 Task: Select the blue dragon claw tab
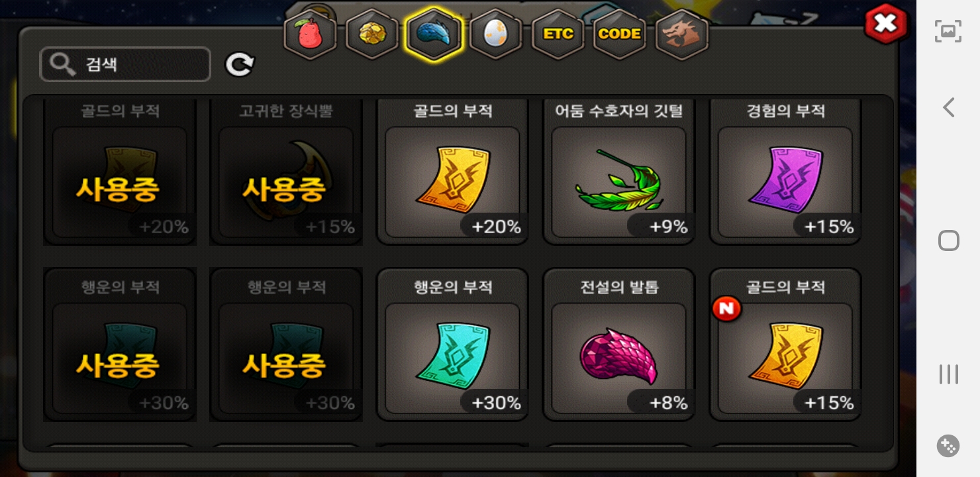(x=434, y=34)
